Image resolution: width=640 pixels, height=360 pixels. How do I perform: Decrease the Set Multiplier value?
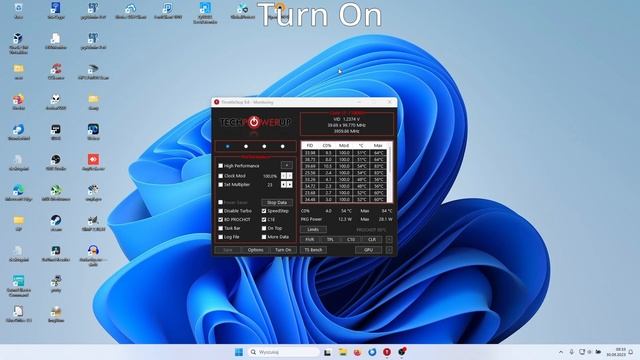point(284,184)
